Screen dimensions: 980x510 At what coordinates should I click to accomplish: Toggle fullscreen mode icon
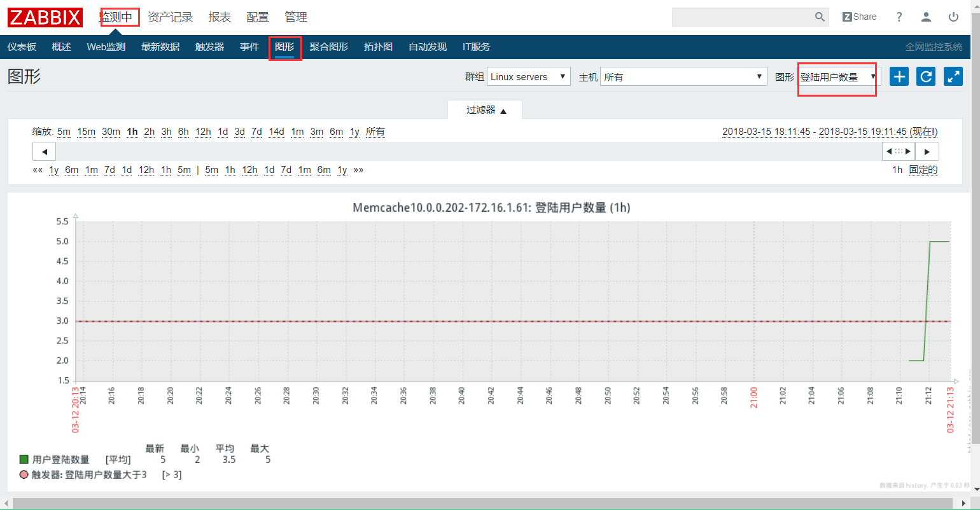point(953,76)
